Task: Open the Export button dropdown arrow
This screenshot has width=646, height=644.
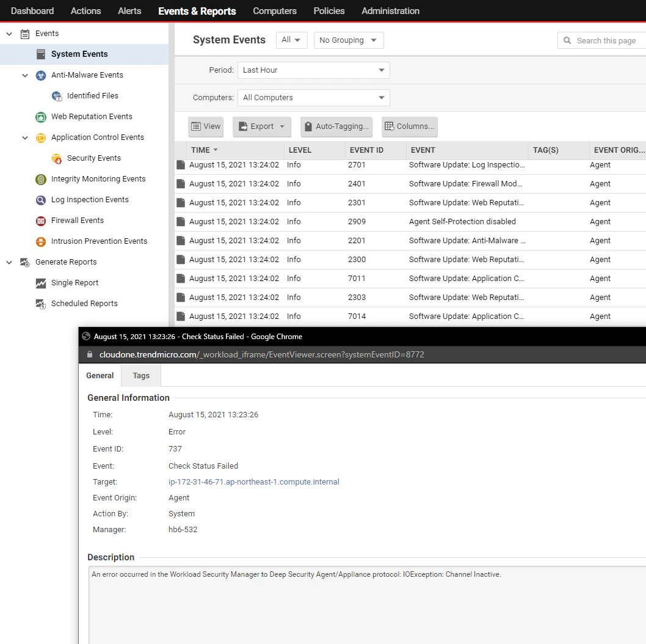Action: pos(282,126)
